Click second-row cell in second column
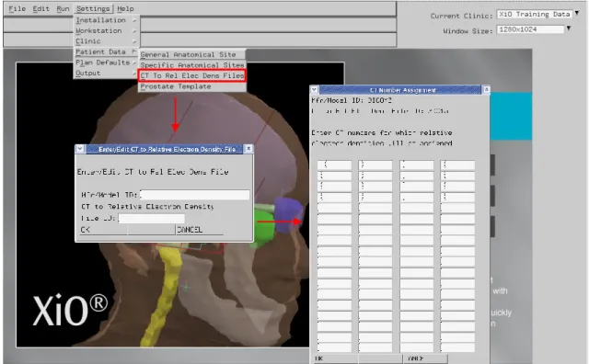Image resolution: width=589 pixels, height=364 pixels. click(375, 176)
